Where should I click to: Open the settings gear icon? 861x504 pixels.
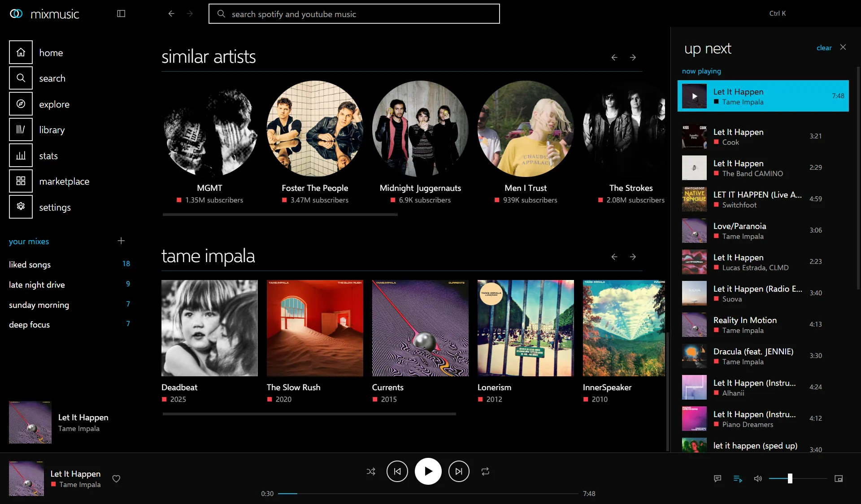(21, 207)
